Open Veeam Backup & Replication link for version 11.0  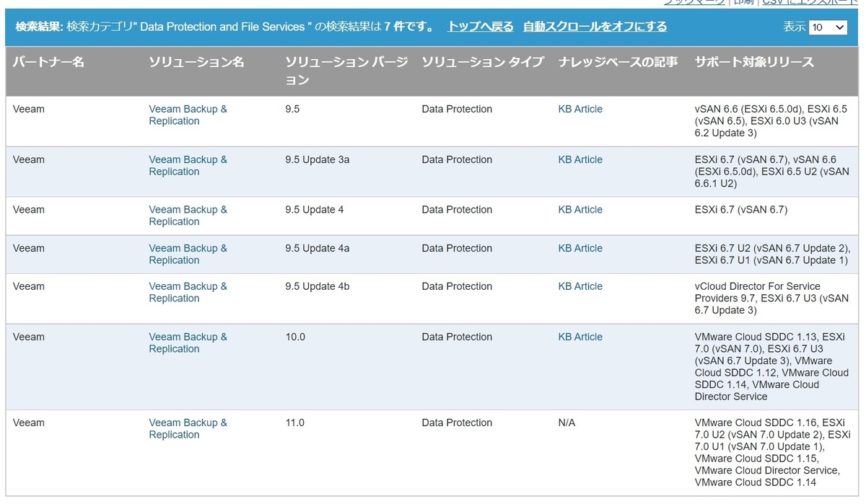[188, 428]
